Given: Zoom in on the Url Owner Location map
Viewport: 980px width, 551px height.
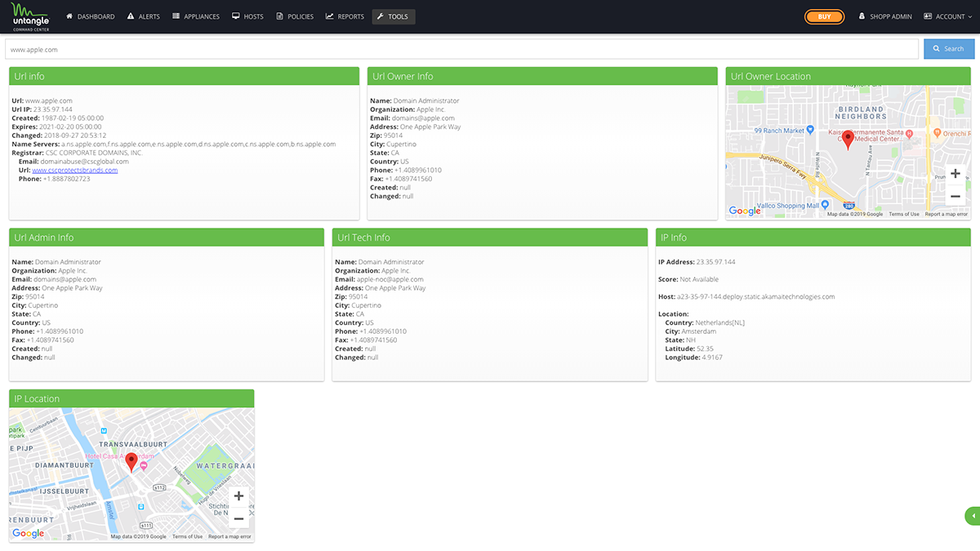Looking at the screenshot, I should (955, 173).
